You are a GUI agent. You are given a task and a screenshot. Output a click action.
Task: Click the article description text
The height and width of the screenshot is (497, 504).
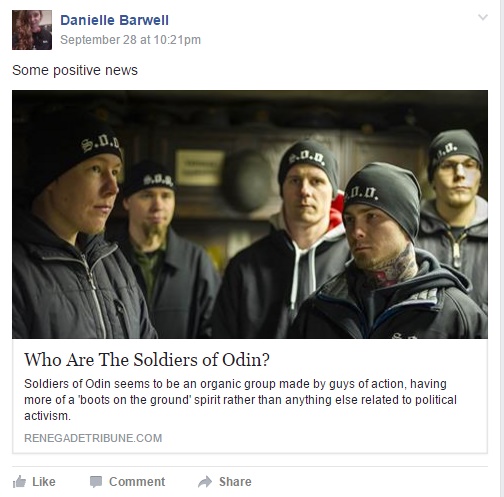pyautogui.click(x=240, y=400)
